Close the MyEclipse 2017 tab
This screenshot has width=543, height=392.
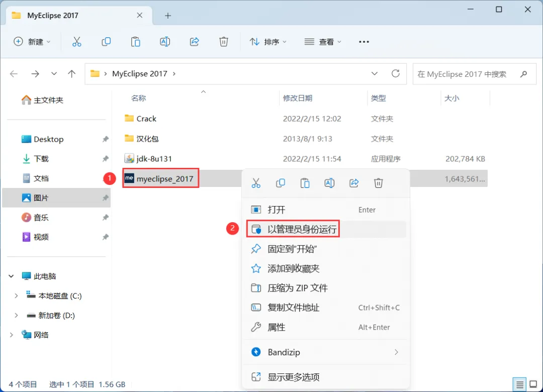[x=140, y=15]
